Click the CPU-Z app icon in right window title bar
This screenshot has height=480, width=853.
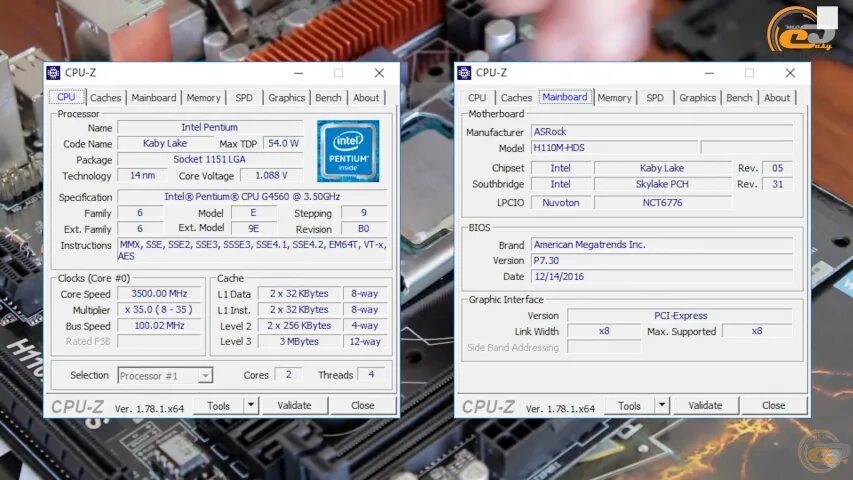(464, 72)
